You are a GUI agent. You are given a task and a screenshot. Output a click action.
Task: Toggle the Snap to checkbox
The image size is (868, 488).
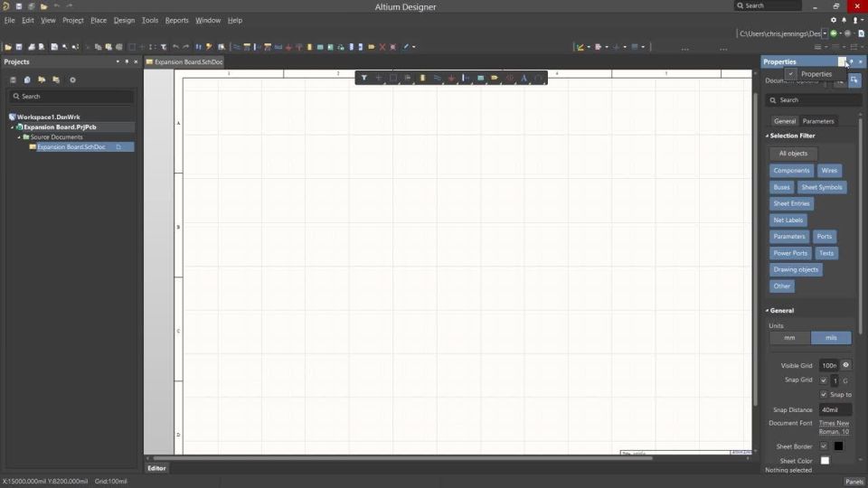coord(824,395)
